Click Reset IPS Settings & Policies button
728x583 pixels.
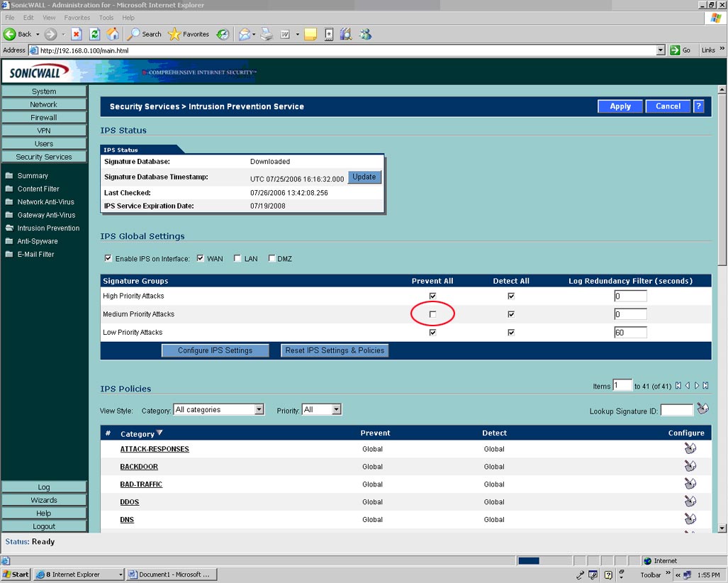335,351
